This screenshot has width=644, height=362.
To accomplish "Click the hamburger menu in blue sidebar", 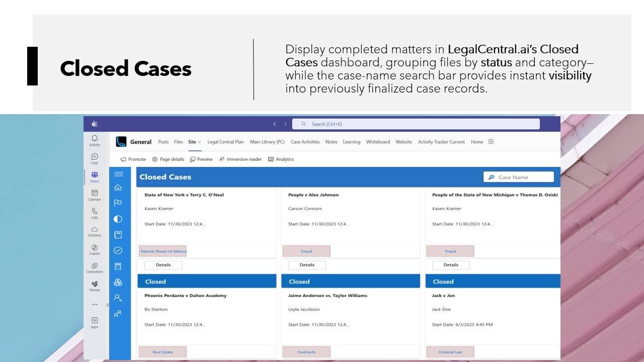I will click(118, 174).
